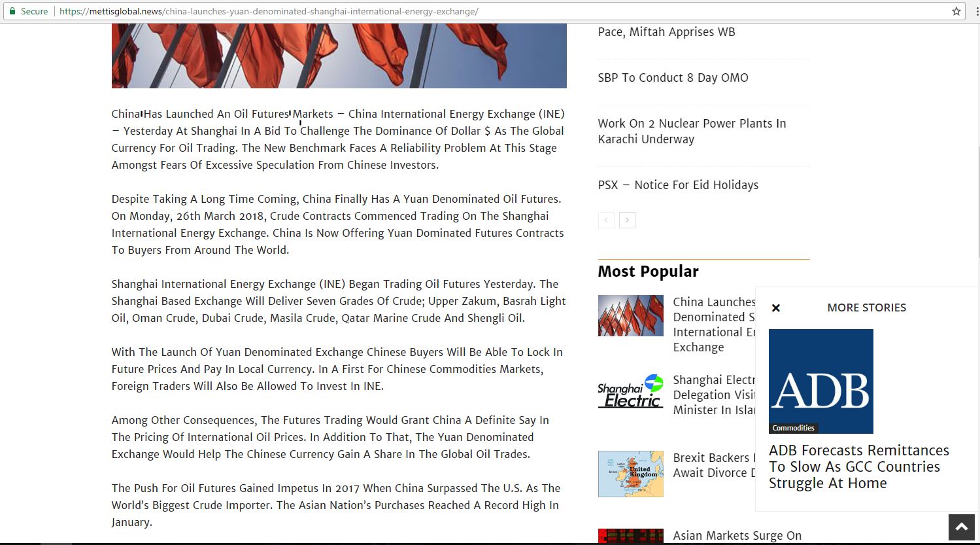Jump back to top with the arrow button

962,527
